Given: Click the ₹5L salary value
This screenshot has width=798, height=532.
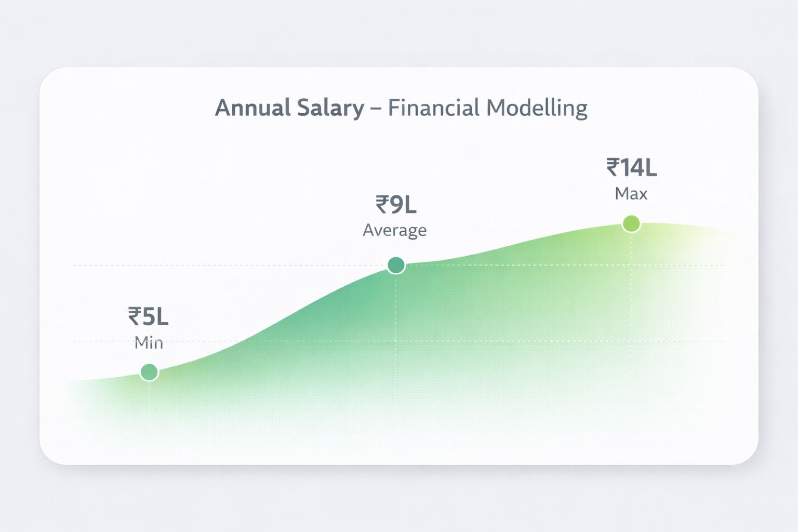Looking at the screenshot, I should (x=149, y=316).
